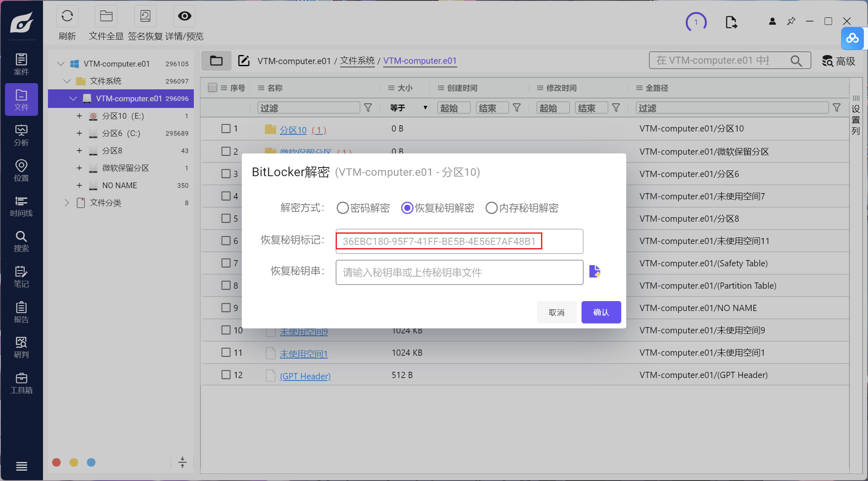Open the 笔记 notes sidebar icon
868x481 pixels.
point(21,277)
